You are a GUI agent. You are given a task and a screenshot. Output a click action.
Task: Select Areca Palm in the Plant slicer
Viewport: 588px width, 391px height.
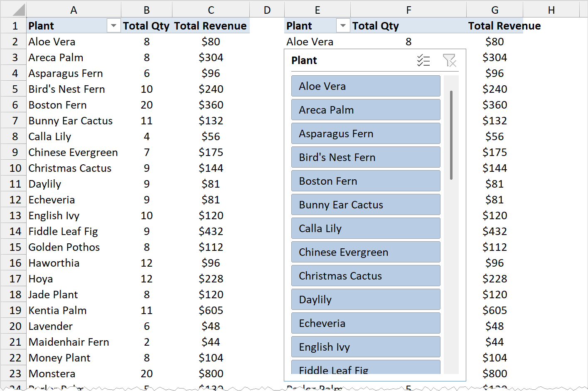[366, 110]
